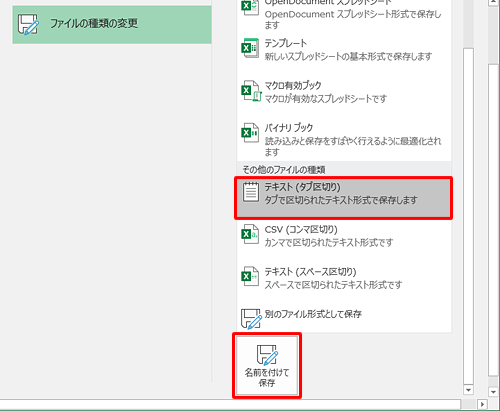Click the テンプレート Excel icon
This screenshot has width=500, height=411.
click(x=250, y=48)
